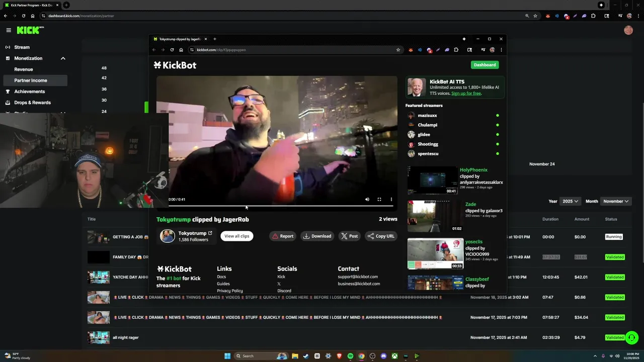Viewport: 644px width, 362px height.
Task: Open HolyPhoenix clip thumbnail
Action: tap(432, 180)
